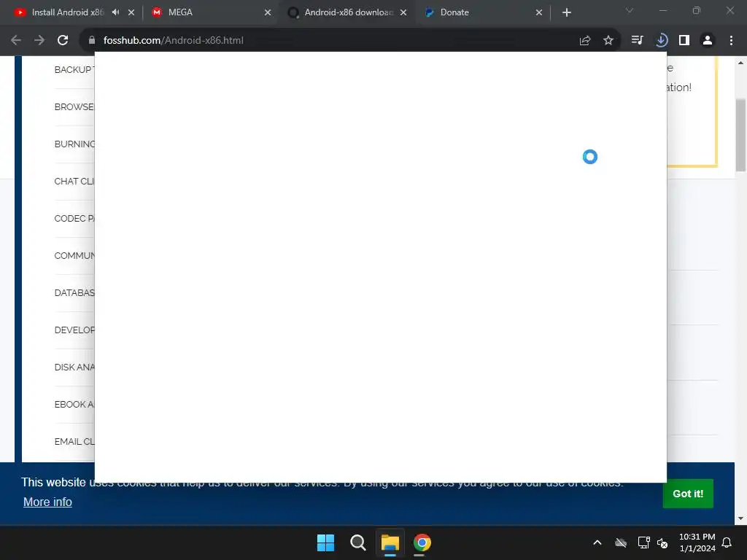Screen dimensions: 747x560
Task: Open the Windows Start menu
Action: [x=326, y=542]
